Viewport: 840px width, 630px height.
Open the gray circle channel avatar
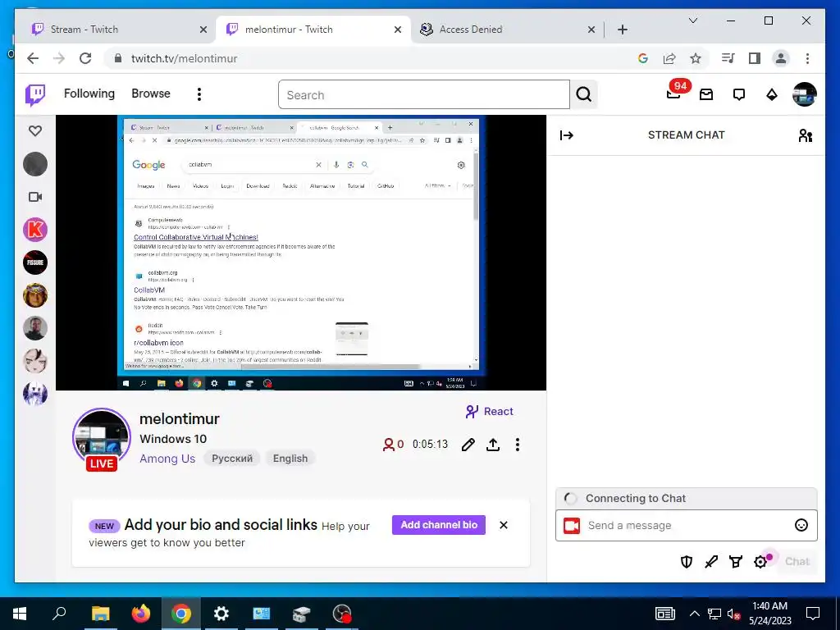click(35, 164)
